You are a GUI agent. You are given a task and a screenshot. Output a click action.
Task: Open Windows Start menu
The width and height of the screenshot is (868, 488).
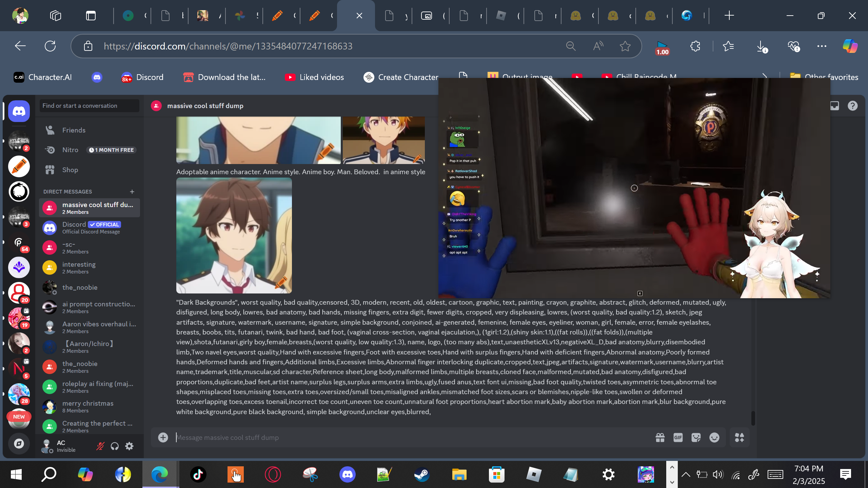pos(16,474)
